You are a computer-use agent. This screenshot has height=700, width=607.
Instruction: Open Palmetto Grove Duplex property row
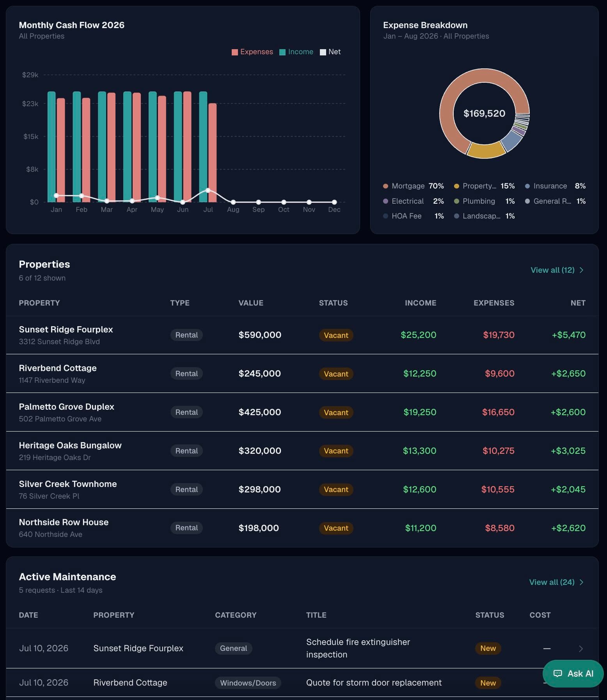tap(302, 412)
